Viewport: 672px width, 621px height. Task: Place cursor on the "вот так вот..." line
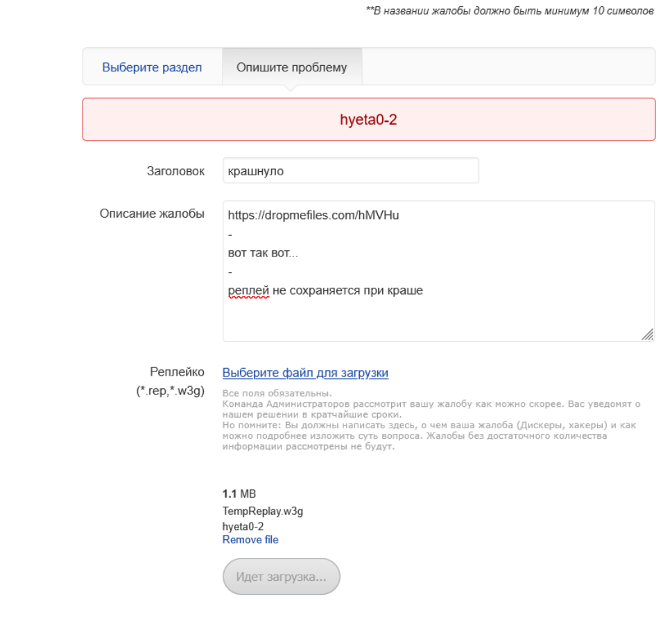(263, 254)
